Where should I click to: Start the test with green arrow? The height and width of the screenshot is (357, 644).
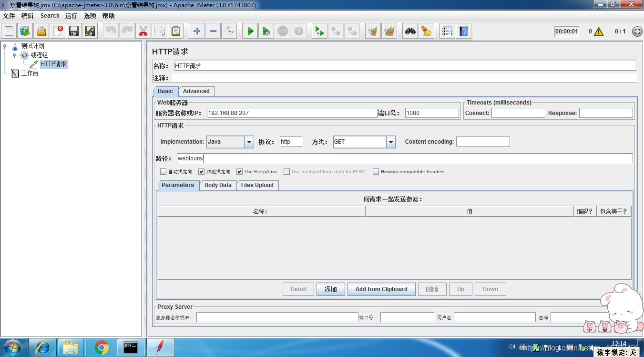click(250, 31)
